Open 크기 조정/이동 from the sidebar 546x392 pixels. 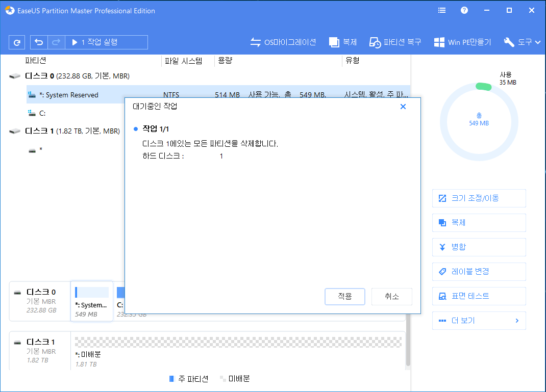click(x=479, y=198)
